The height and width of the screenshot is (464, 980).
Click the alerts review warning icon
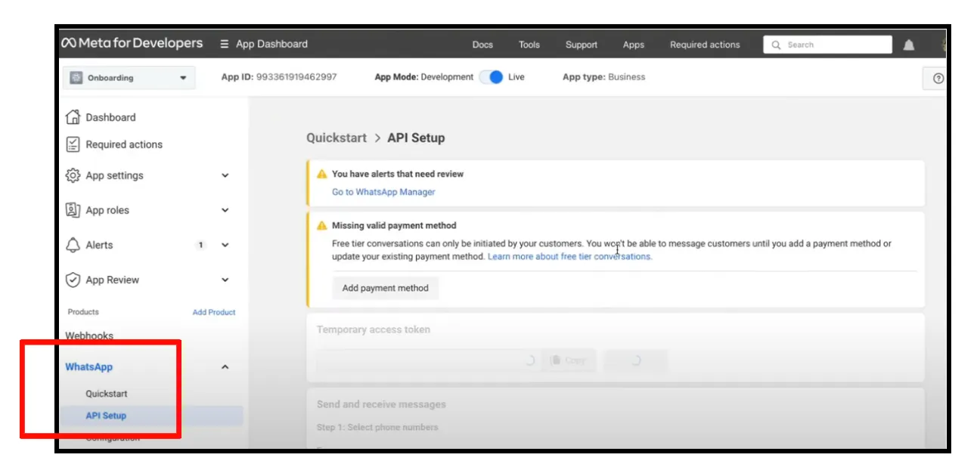[x=322, y=174]
